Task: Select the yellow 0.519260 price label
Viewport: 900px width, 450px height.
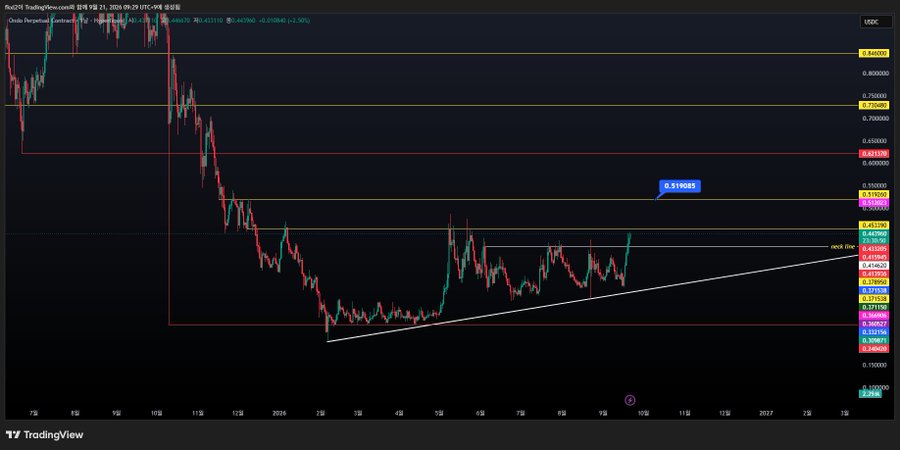Action: tap(873, 195)
